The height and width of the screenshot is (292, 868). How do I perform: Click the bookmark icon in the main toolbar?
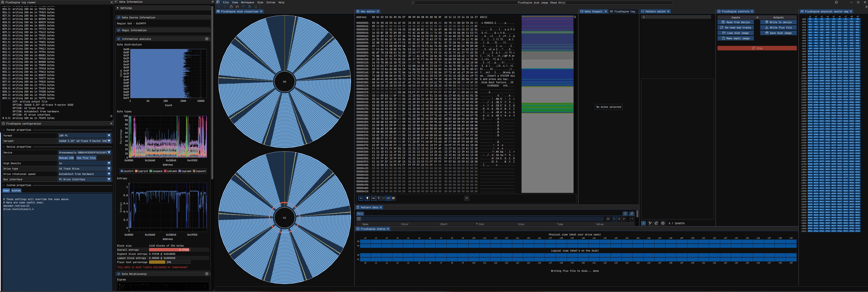256,7
